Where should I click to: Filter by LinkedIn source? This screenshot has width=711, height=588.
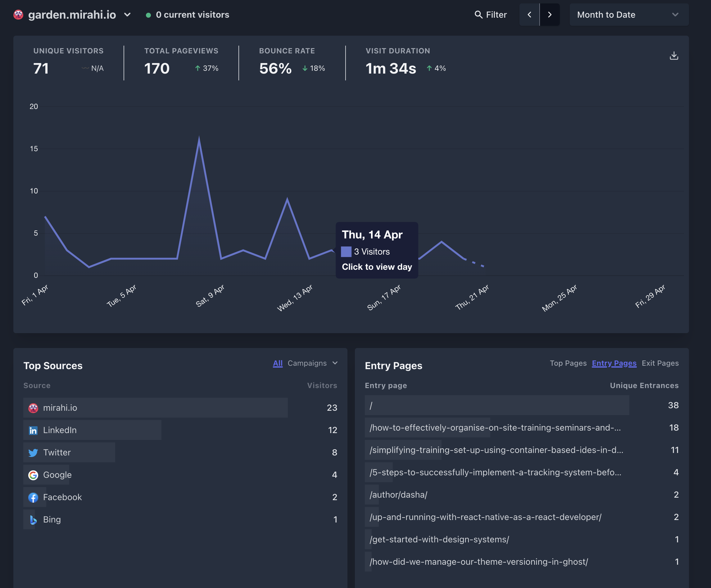pyautogui.click(x=60, y=430)
